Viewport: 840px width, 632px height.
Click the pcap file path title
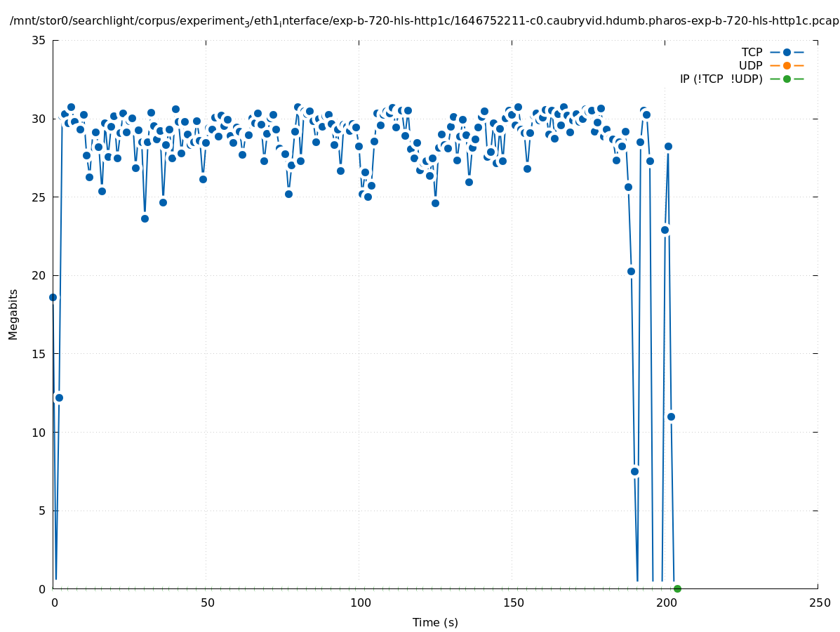point(424,21)
